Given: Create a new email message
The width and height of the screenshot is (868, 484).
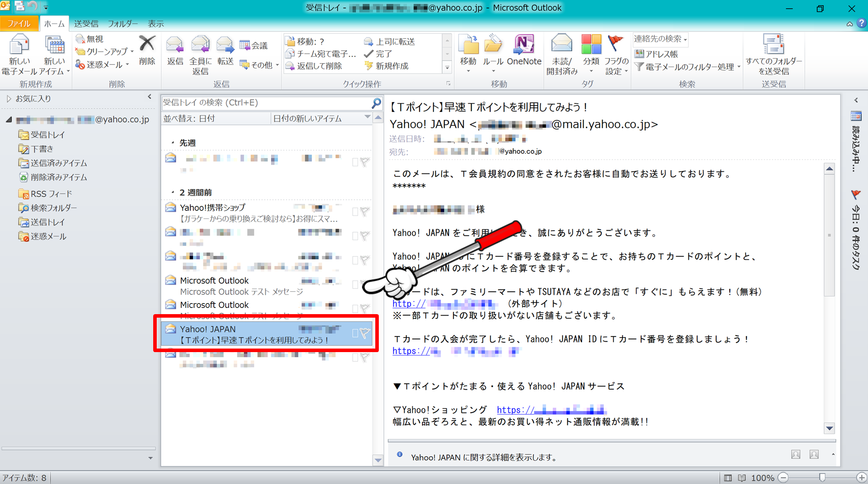Looking at the screenshot, I should pos(19,54).
